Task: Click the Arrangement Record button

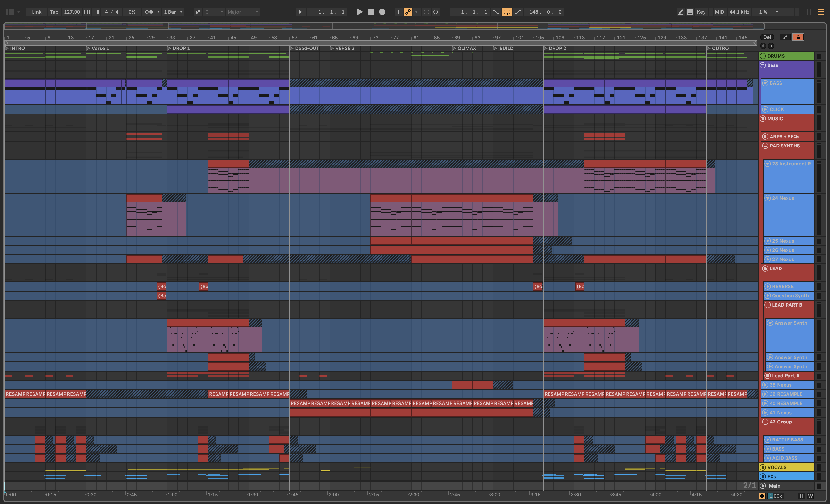Action: coord(382,12)
